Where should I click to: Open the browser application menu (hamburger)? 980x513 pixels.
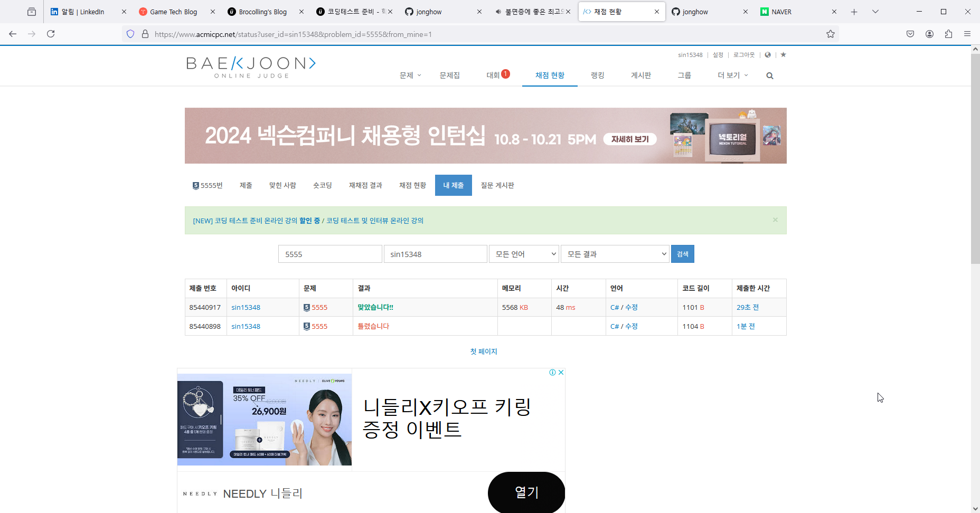click(x=967, y=34)
